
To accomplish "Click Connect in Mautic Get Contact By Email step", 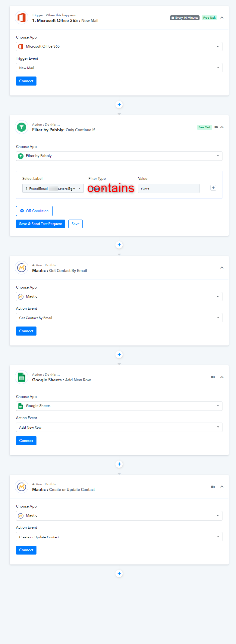I will (x=26, y=331).
